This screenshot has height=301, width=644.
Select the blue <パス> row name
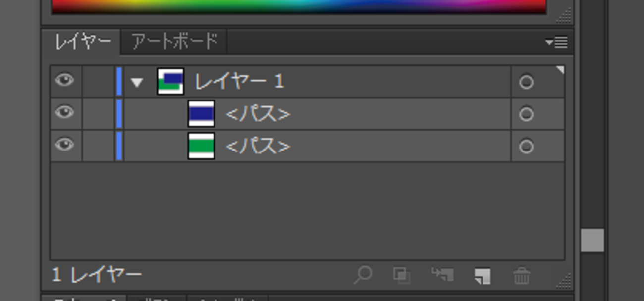(258, 114)
